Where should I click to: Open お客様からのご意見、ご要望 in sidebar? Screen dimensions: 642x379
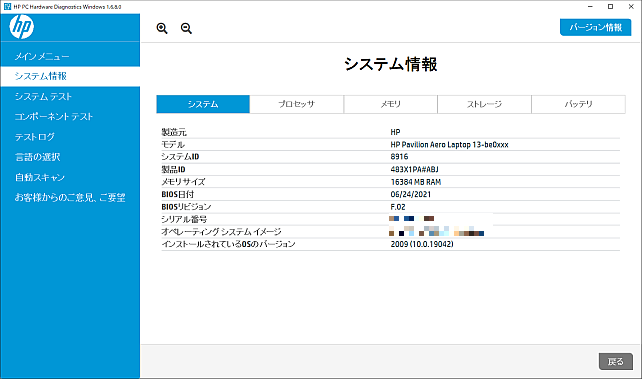(70, 198)
